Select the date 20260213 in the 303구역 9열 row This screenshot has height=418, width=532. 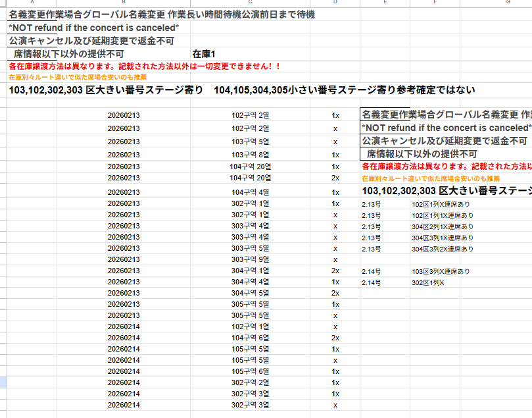[124, 259]
